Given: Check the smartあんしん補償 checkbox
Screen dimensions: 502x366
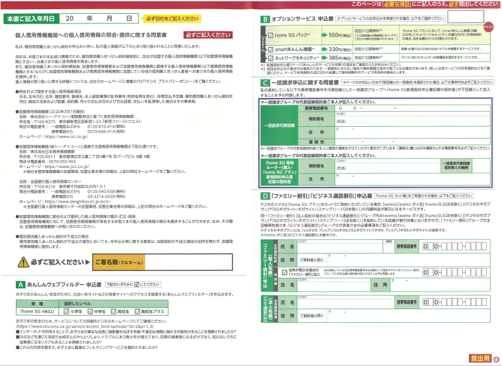Looking at the screenshot, I should tap(271, 49).
